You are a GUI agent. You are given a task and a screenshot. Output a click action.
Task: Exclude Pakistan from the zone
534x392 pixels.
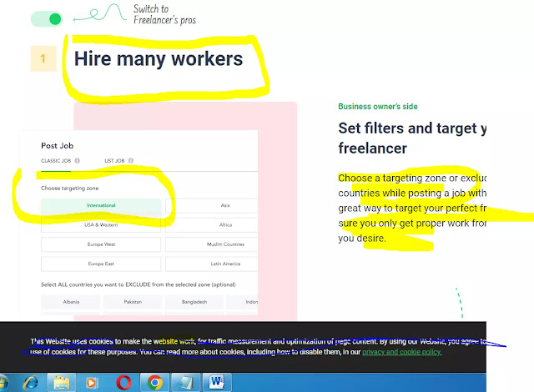[x=133, y=302]
